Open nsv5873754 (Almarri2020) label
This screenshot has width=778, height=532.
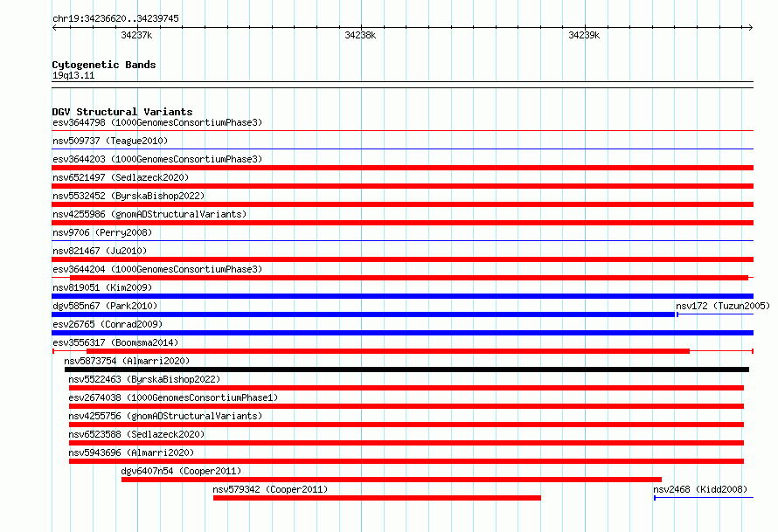(x=127, y=361)
